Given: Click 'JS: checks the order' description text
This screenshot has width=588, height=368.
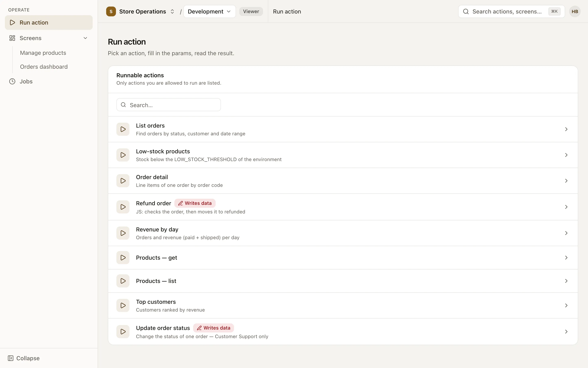Looking at the screenshot, I should pos(190,212).
